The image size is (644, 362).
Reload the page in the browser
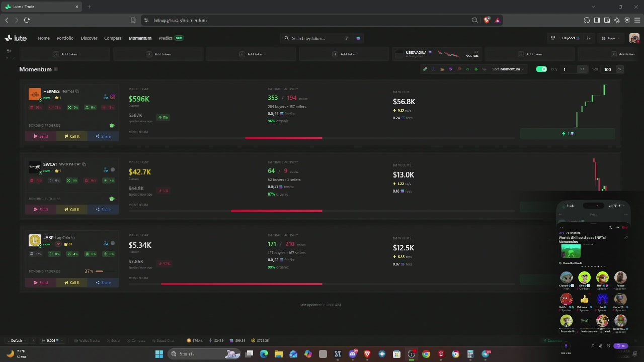(x=27, y=20)
